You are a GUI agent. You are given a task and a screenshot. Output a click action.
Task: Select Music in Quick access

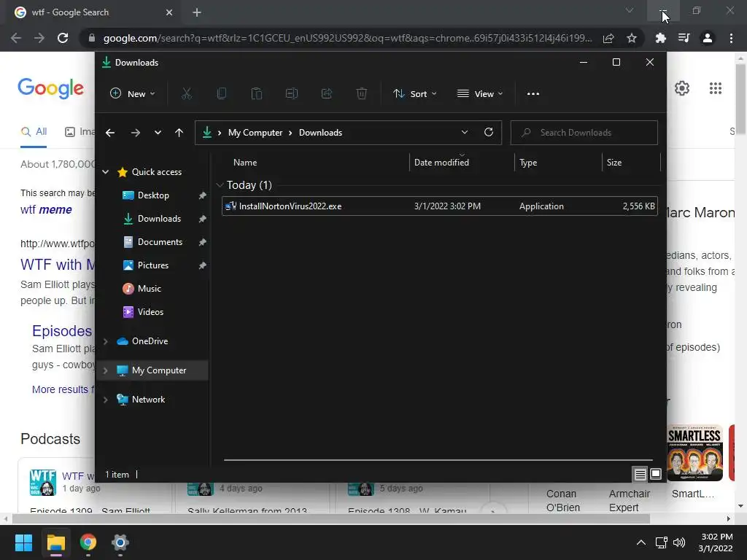point(149,289)
